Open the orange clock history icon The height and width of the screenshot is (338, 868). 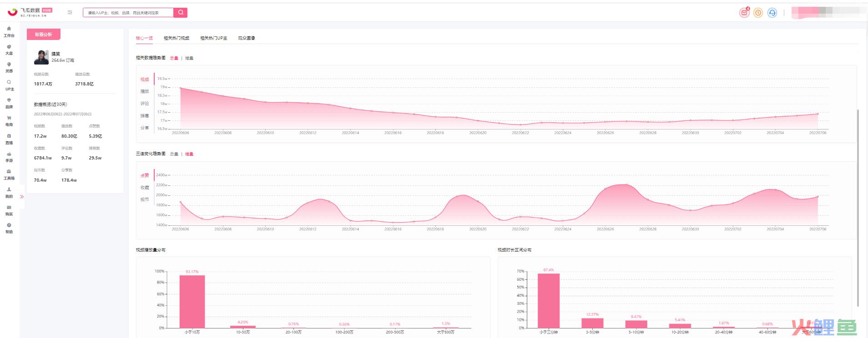[758, 13]
